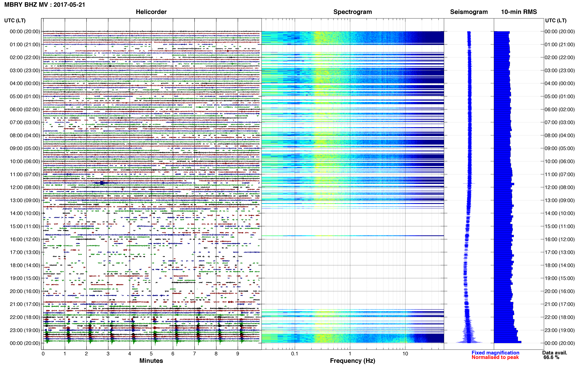Click left time label 08:00 (04:00)

point(25,135)
